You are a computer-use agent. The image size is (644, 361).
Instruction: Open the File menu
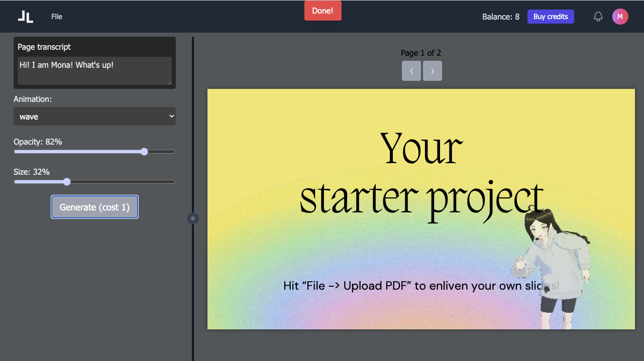[57, 17]
